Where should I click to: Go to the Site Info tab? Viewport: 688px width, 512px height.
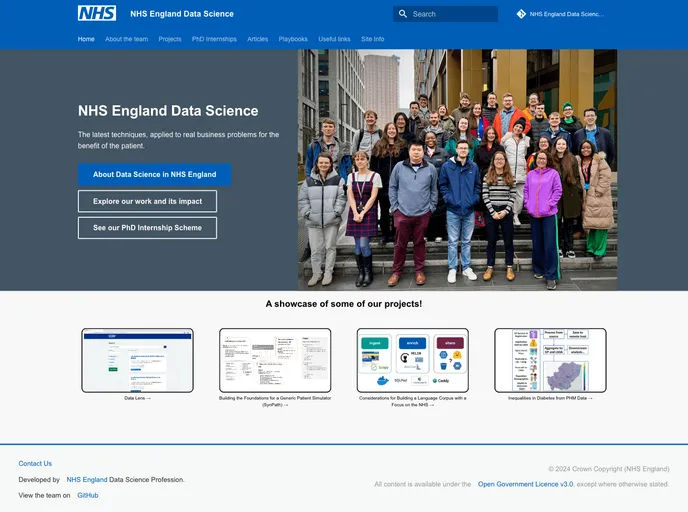click(x=373, y=39)
